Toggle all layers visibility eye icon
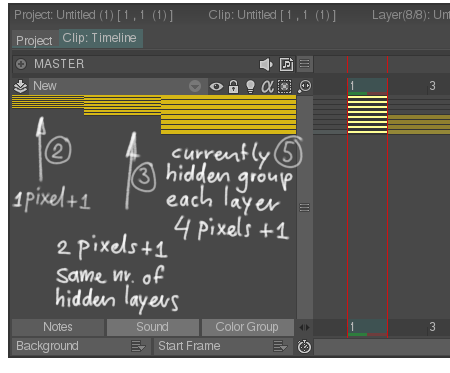 pyautogui.click(x=216, y=87)
